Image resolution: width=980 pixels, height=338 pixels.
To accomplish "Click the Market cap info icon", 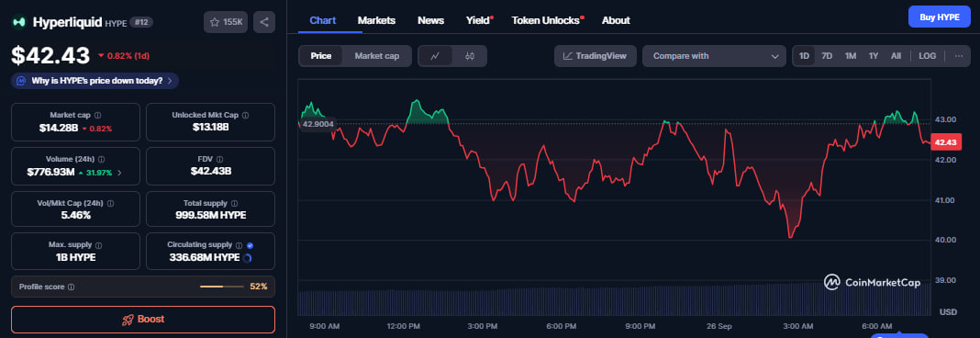I will click(97, 115).
